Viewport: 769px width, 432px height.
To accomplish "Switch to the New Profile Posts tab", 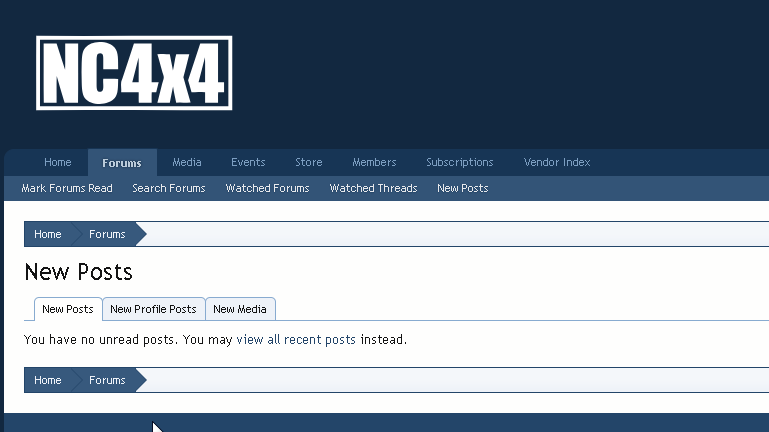I will pos(153,309).
